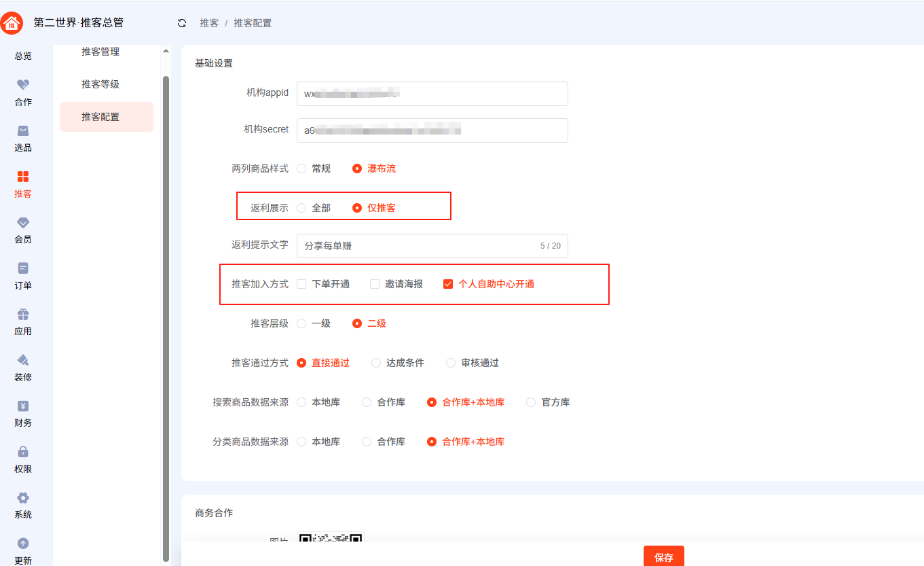The height and width of the screenshot is (566, 924).
Task: Open the 权限 lock icon
Action: [23, 452]
